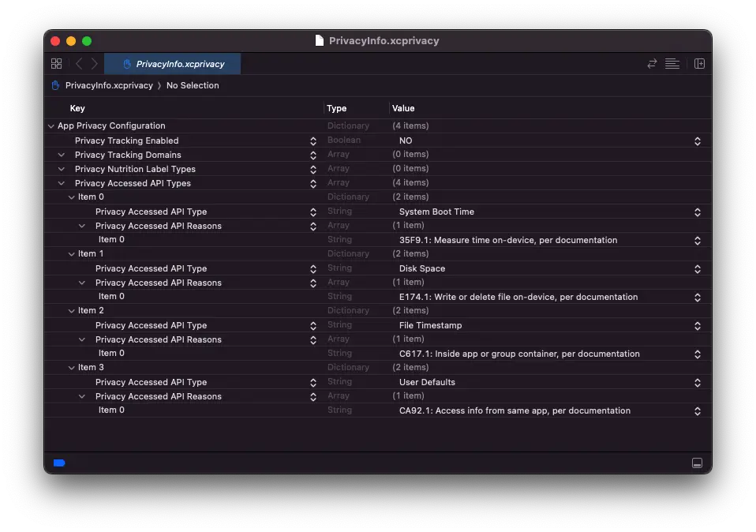Click key stepper beside System Boot Time type
The height and width of the screenshot is (532, 756).
pyautogui.click(x=313, y=212)
